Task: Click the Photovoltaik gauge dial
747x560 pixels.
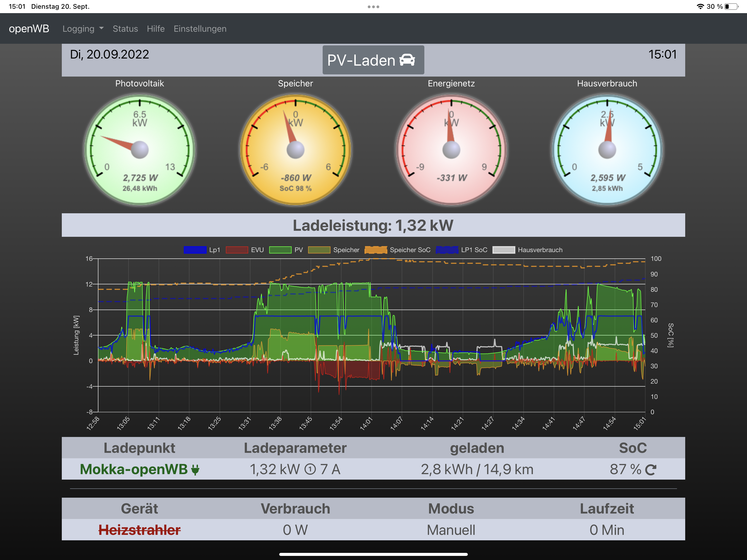Action: [x=139, y=150]
